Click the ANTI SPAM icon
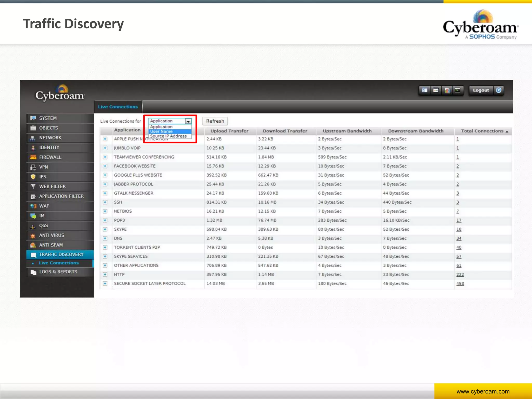The width and height of the screenshot is (532, 399). tap(33, 245)
